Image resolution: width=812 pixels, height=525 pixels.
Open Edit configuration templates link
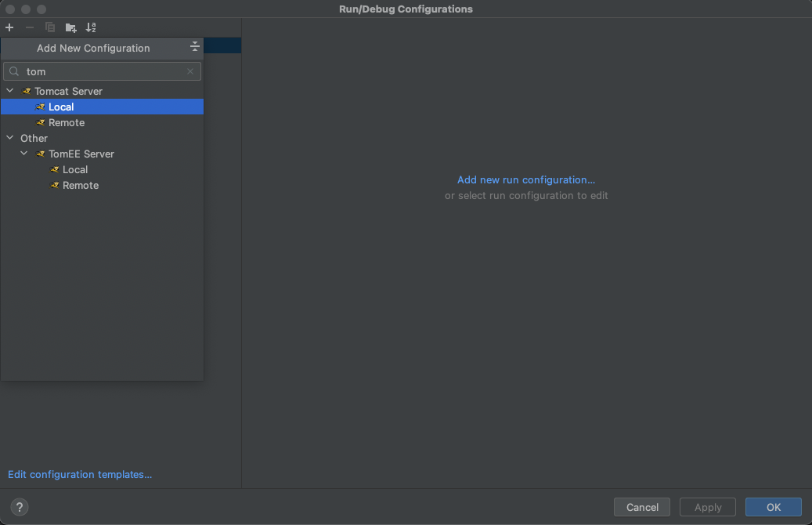(x=80, y=474)
